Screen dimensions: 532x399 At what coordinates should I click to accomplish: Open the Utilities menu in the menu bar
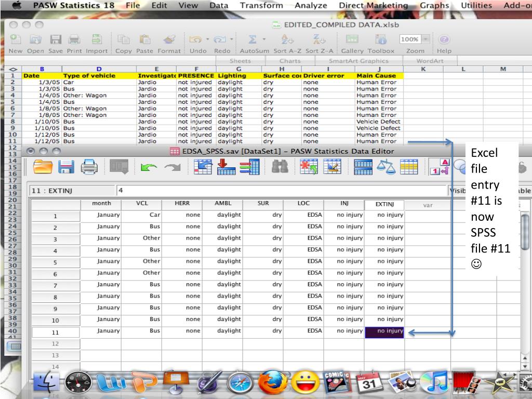click(476, 5)
